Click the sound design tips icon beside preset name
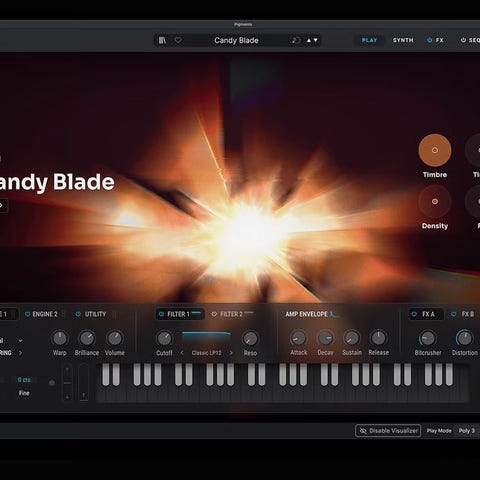The height and width of the screenshot is (480, 480). click(295, 40)
